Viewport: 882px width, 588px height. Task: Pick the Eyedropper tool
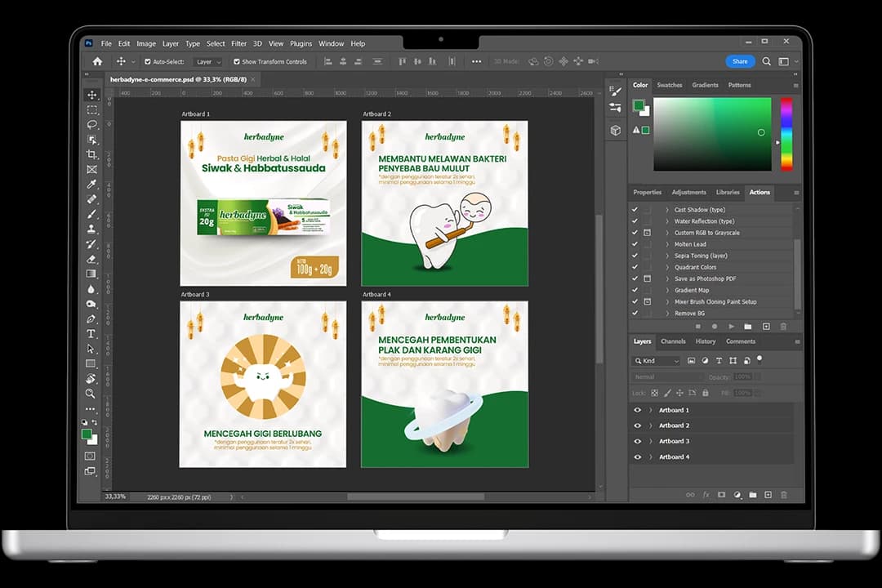pos(91,184)
